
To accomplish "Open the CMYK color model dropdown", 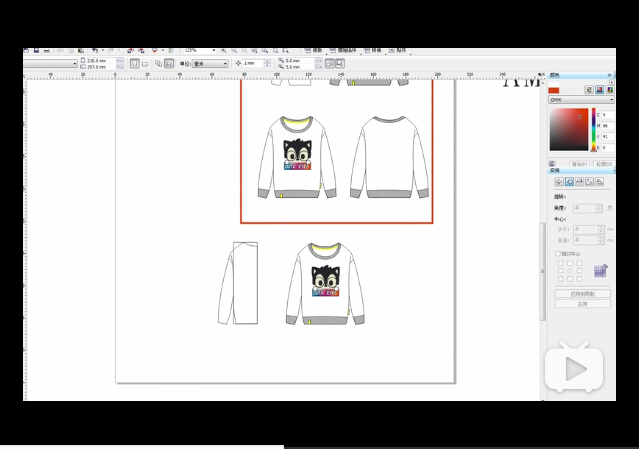I will point(581,99).
